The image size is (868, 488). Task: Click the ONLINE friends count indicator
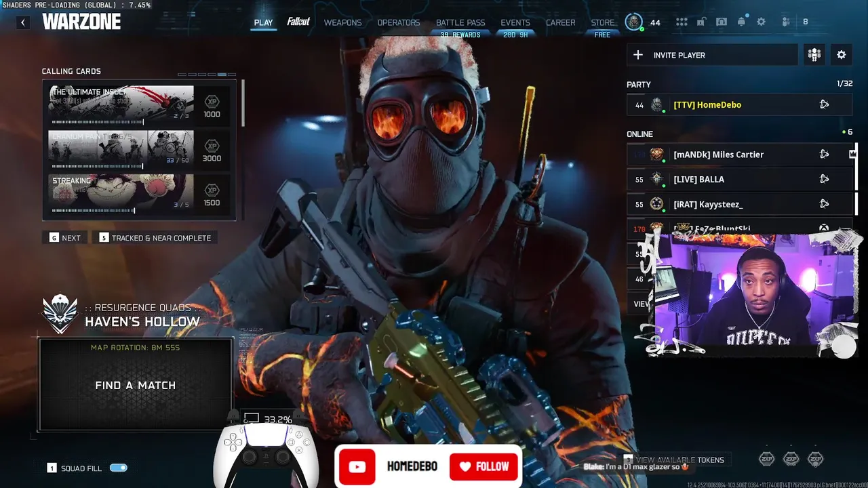coord(847,132)
